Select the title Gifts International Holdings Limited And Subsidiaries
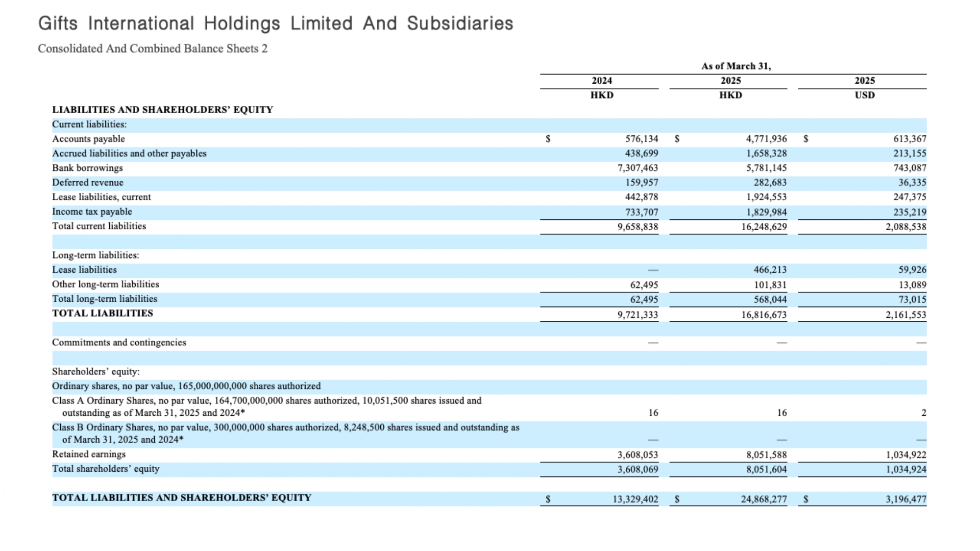Screen dimensions: 980x551 point(276,24)
